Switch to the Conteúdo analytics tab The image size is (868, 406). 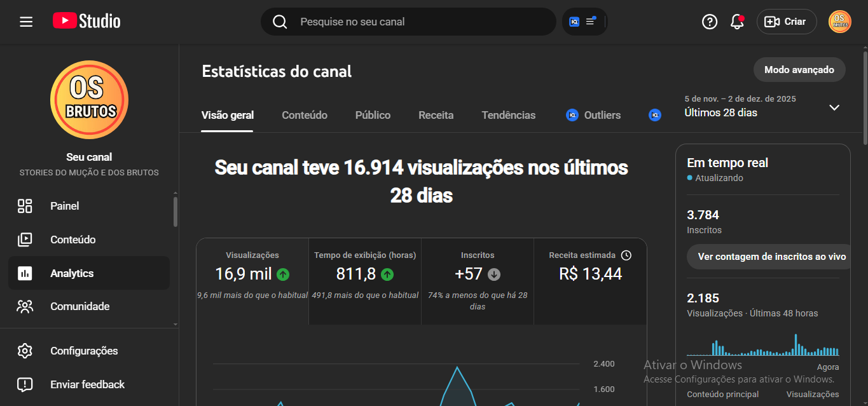coord(305,115)
